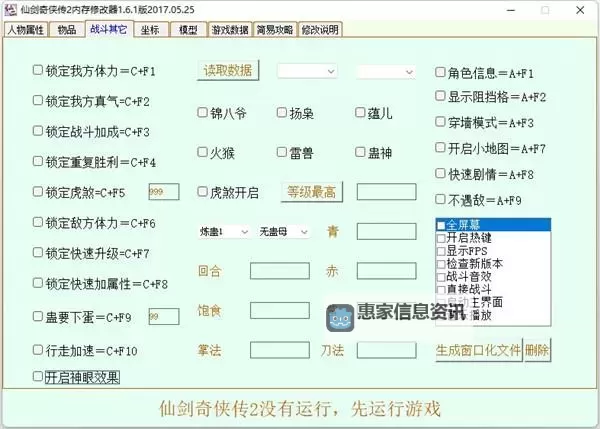
Task: Check 不遇敌 option
Action: [x=440, y=199]
